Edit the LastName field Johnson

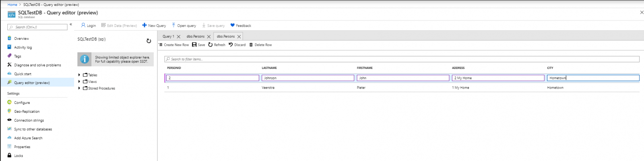click(308, 78)
